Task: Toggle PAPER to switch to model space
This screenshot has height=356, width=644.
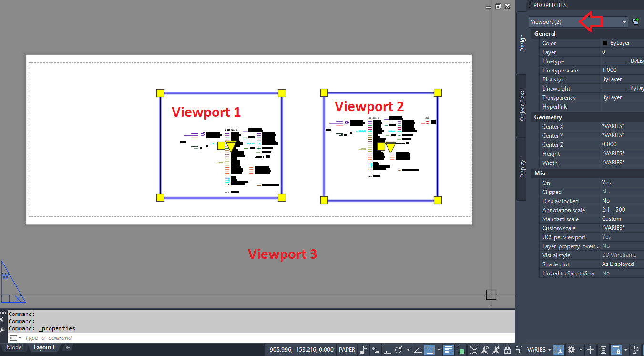Action: pyautogui.click(x=347, y=349)
